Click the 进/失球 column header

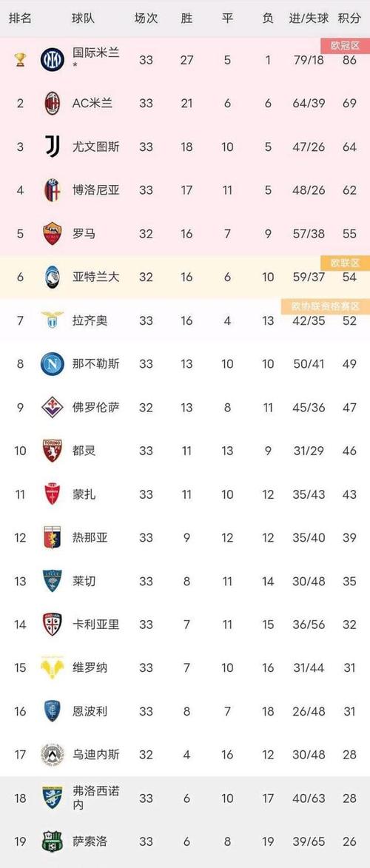pos(309,18)
